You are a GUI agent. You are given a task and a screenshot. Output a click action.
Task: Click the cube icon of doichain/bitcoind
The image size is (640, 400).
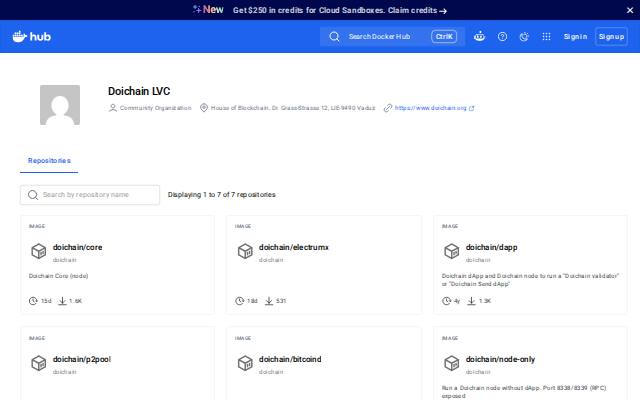pos(245,363)
